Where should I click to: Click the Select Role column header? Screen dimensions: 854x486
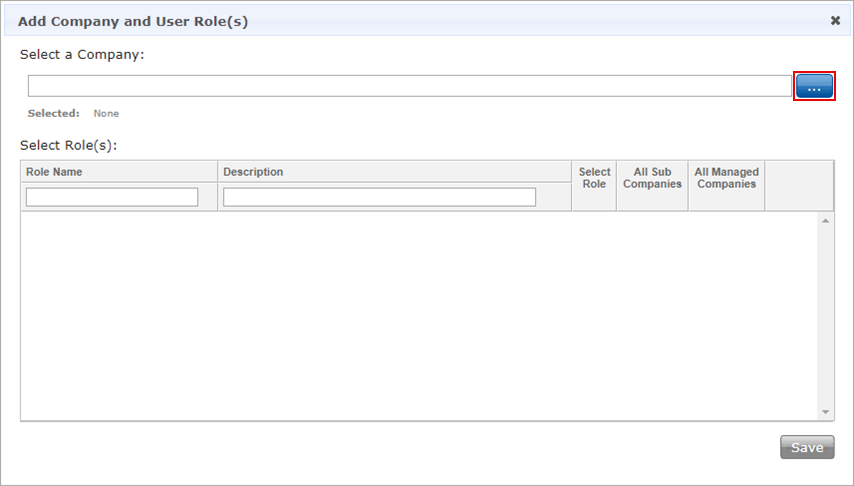click(x=594, y=186)
